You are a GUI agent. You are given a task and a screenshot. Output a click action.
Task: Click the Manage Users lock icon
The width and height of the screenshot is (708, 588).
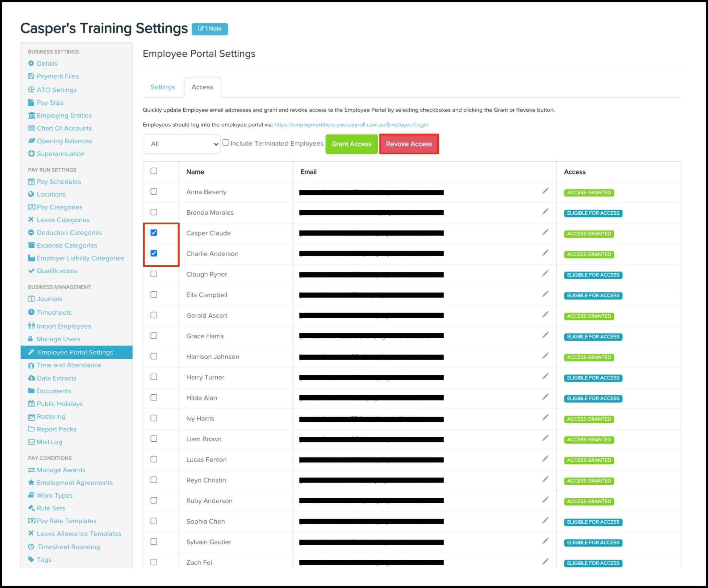coord(31,339)
